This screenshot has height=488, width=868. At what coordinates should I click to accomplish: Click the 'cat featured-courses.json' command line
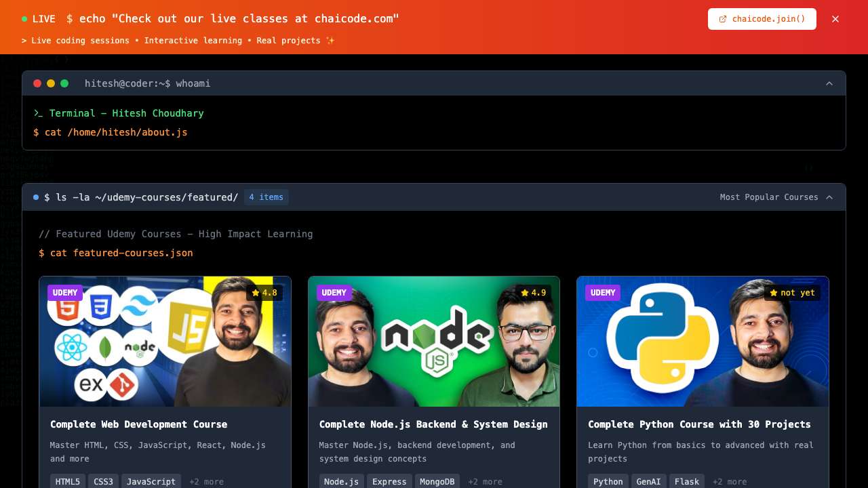tap(116, 253)
